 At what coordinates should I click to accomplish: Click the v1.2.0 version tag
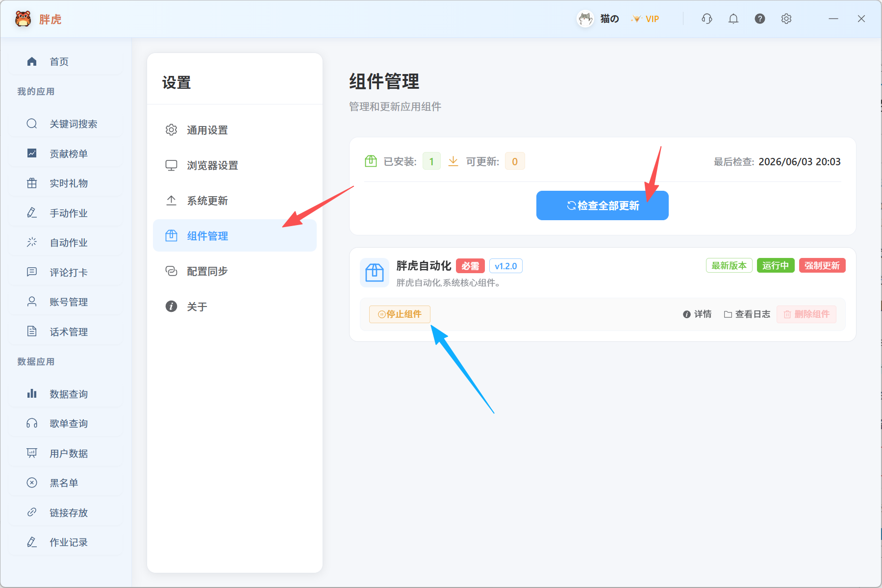506,266
